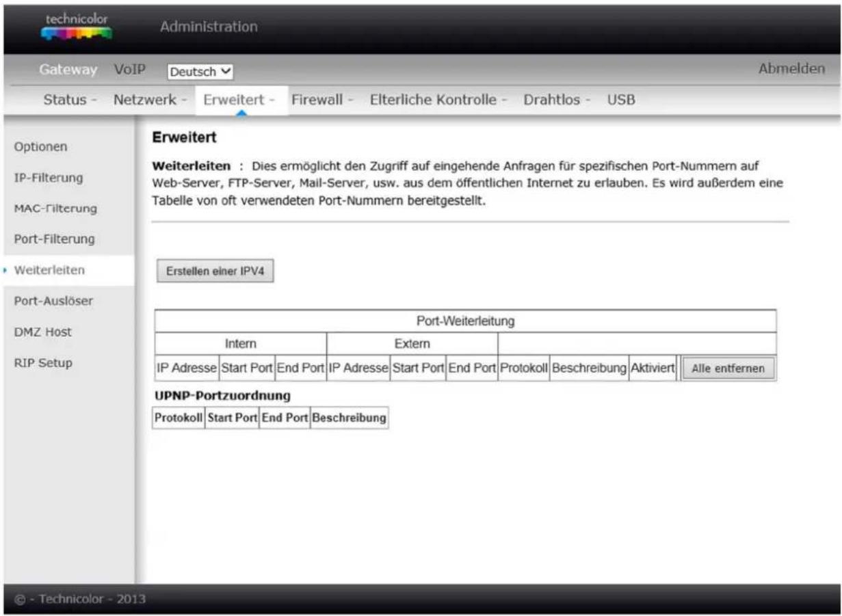The width and height of the screenshot is (842, 616).
Task: Open the USB menu
Action: pos(621,100)
